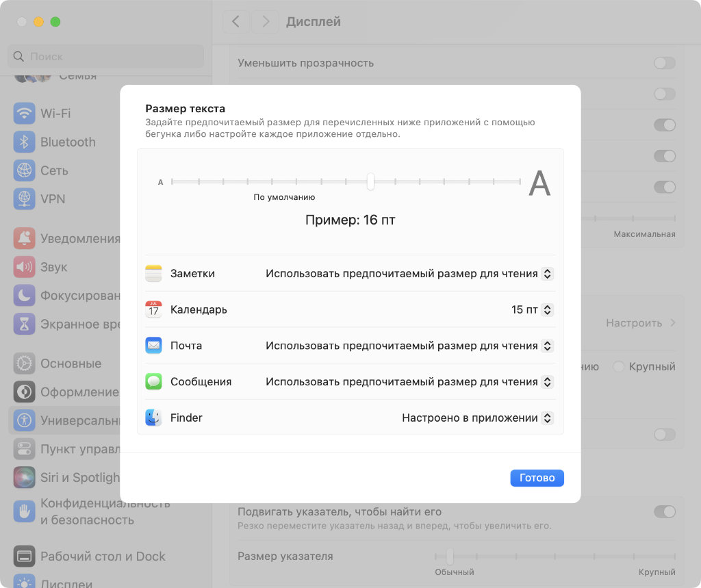Open Рабочий стол и Dock icon
Image resolution: width=701 pixels, height=588 pixels.
24,557
